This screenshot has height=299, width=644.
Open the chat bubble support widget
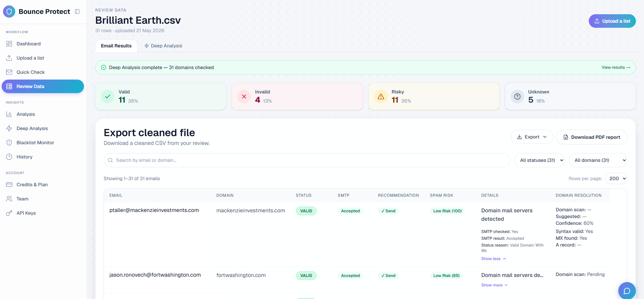[x=627, y=291]
